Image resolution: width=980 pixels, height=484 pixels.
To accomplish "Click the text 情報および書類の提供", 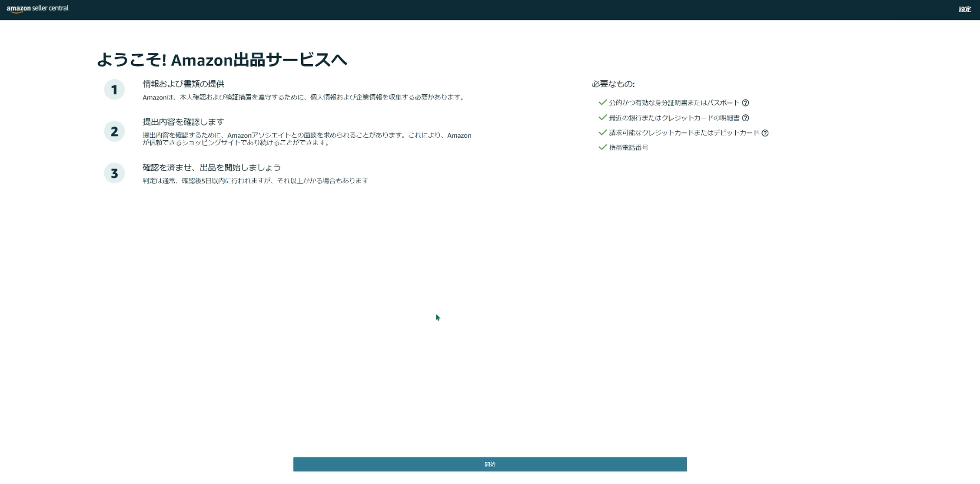I will (x=183, y=84).
